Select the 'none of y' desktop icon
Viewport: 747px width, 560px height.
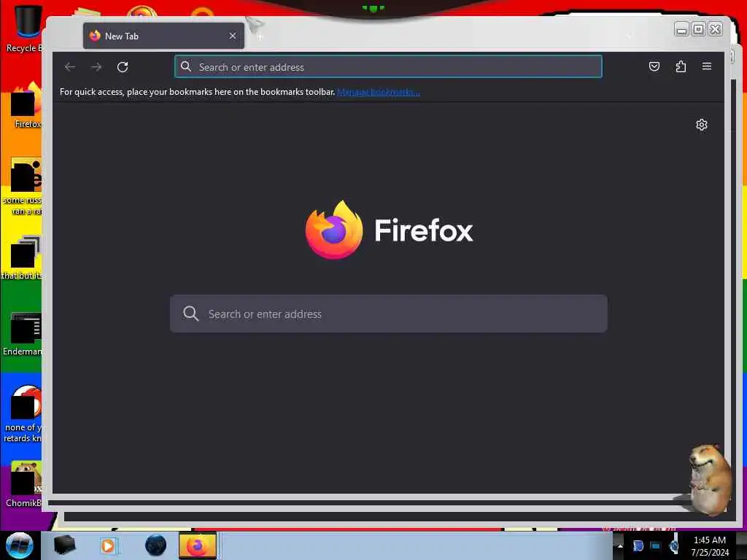[x=23, y=414]
